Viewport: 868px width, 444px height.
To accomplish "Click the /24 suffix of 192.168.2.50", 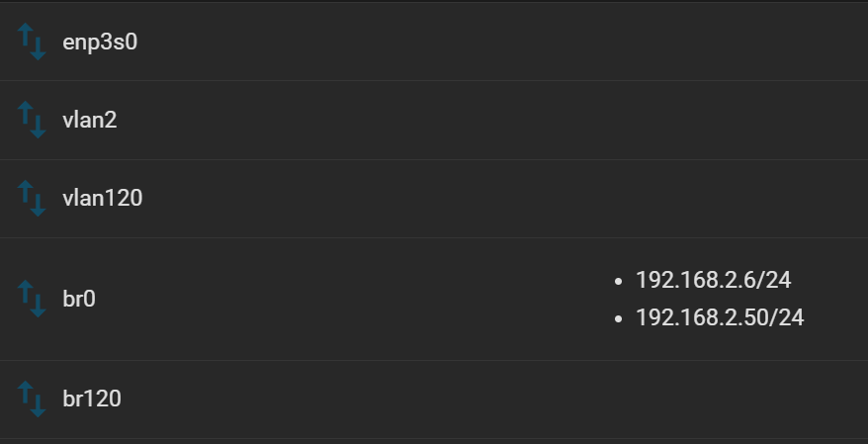I will [787, 317].
